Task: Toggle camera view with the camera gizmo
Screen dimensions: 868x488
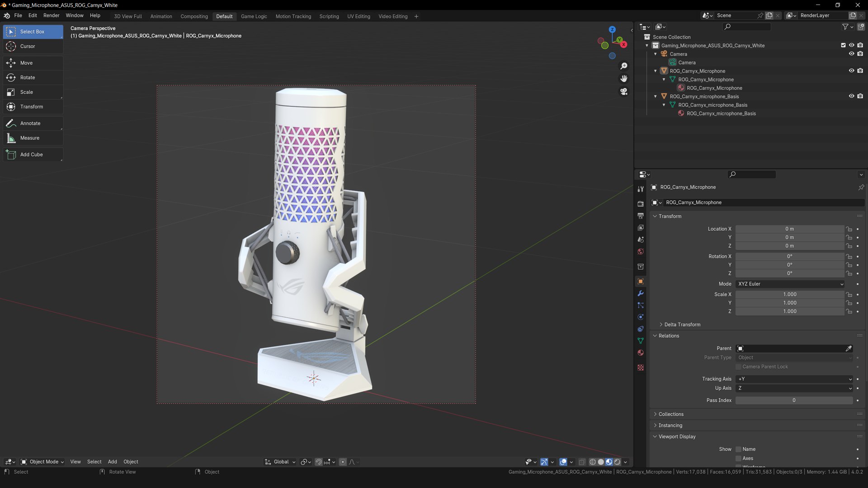Action: [624, 92]
